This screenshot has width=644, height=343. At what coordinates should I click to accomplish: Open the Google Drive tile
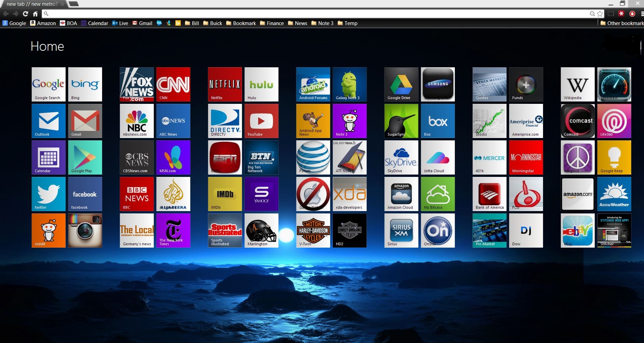[401, 84]
